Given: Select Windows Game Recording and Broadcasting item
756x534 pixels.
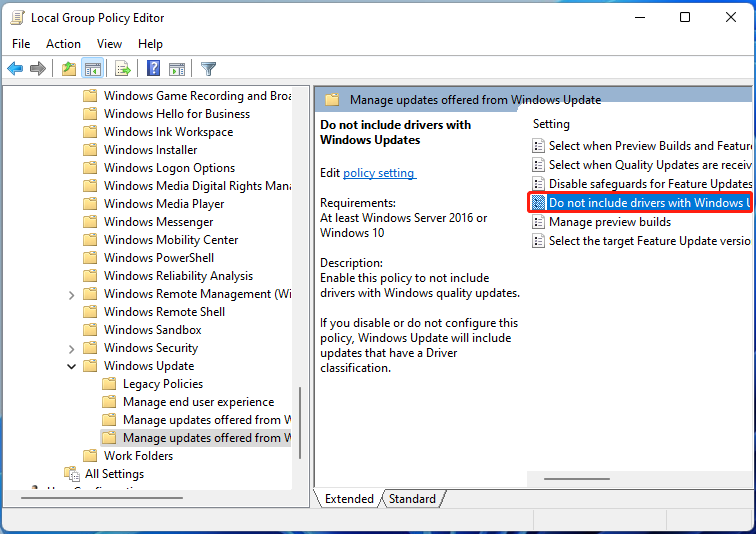Looking at the screenshot, I should click(197, 96).
